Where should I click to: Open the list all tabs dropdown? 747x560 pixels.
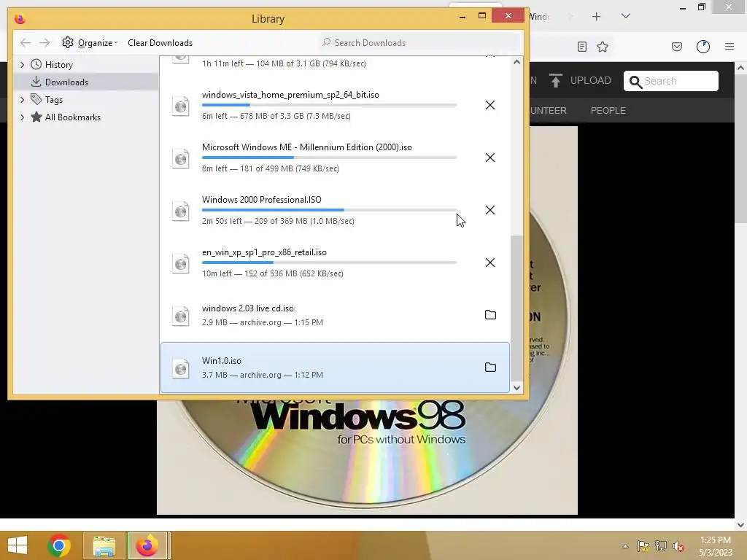pyautogui.click(x=626, y=17)
